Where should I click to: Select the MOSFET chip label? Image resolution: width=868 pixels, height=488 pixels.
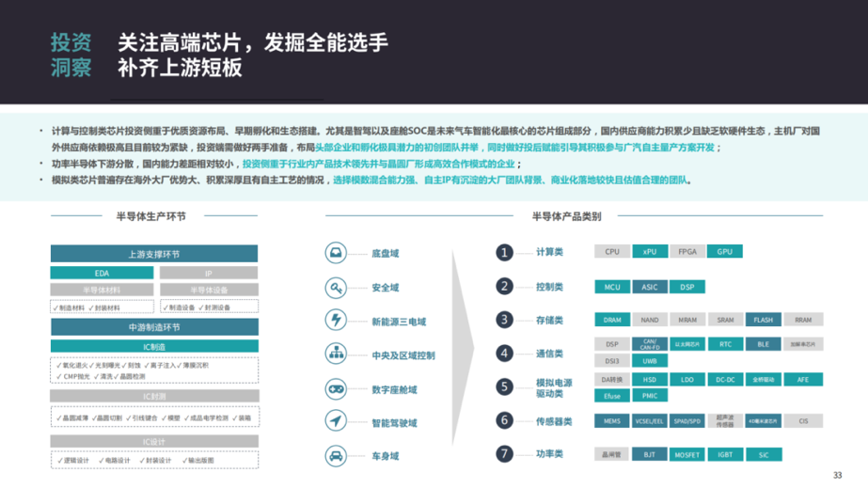687,455
